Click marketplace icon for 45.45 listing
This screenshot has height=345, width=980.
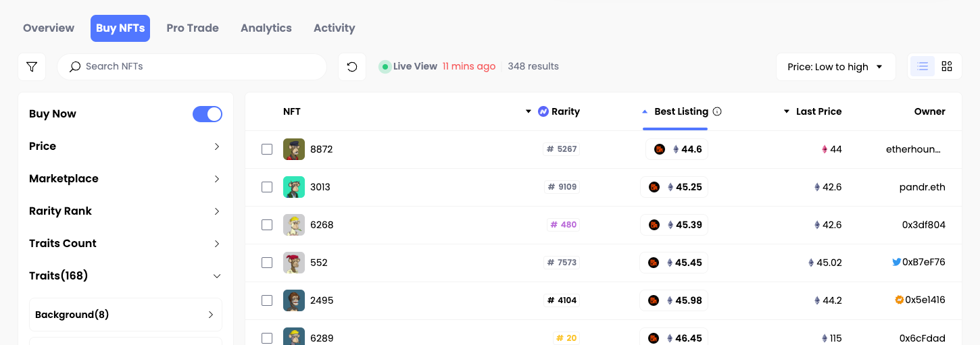point(654,263)
